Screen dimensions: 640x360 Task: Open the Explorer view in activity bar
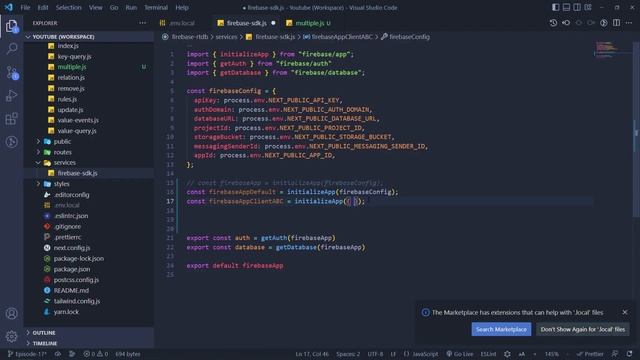tap(12, 26)
